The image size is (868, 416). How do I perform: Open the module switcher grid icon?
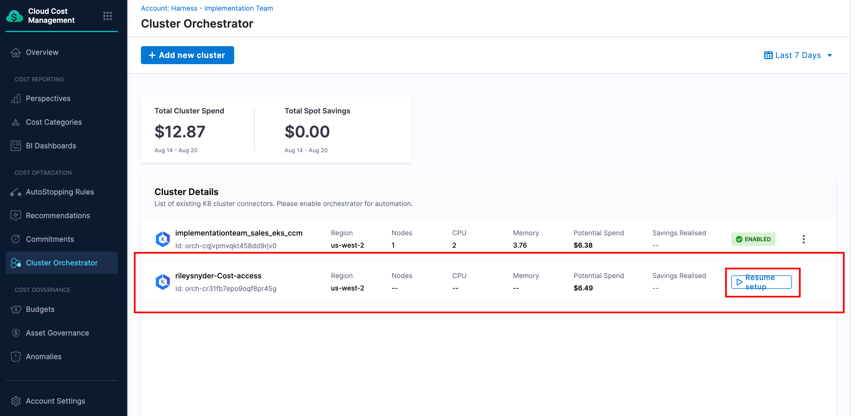pyautogui.click(x=107, y=16)
